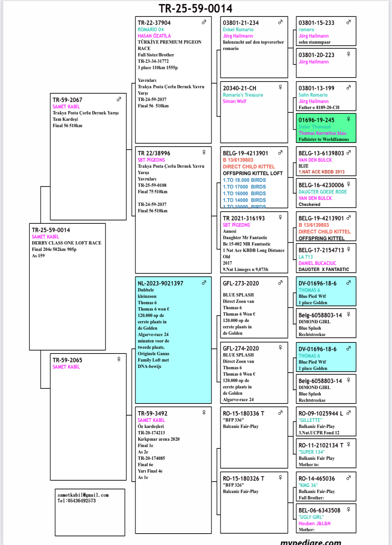Open the sametkabil@gmail.com email address
The width and height of the screenshot is (392, 545).
(x=83, y=495)
